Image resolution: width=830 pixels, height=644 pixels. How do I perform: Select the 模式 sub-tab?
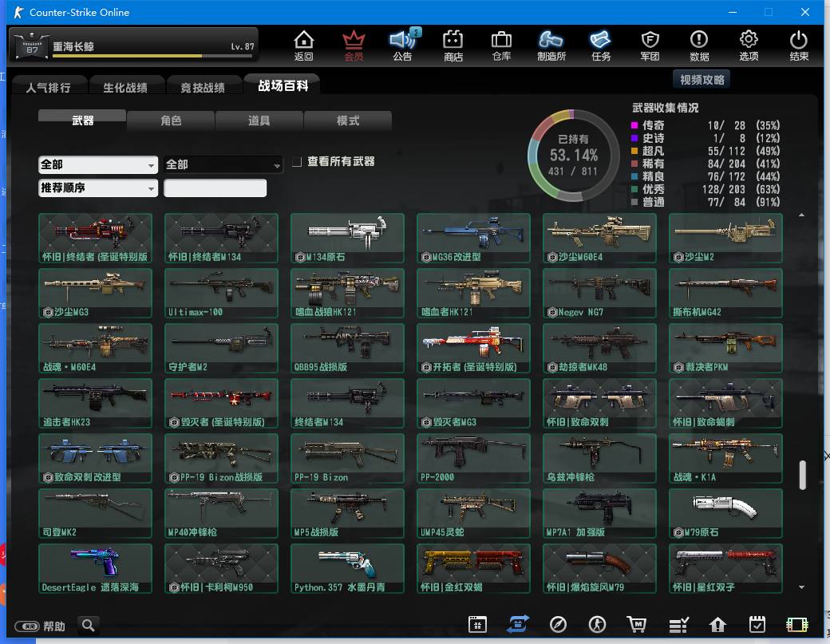click(x=348, y=121)
